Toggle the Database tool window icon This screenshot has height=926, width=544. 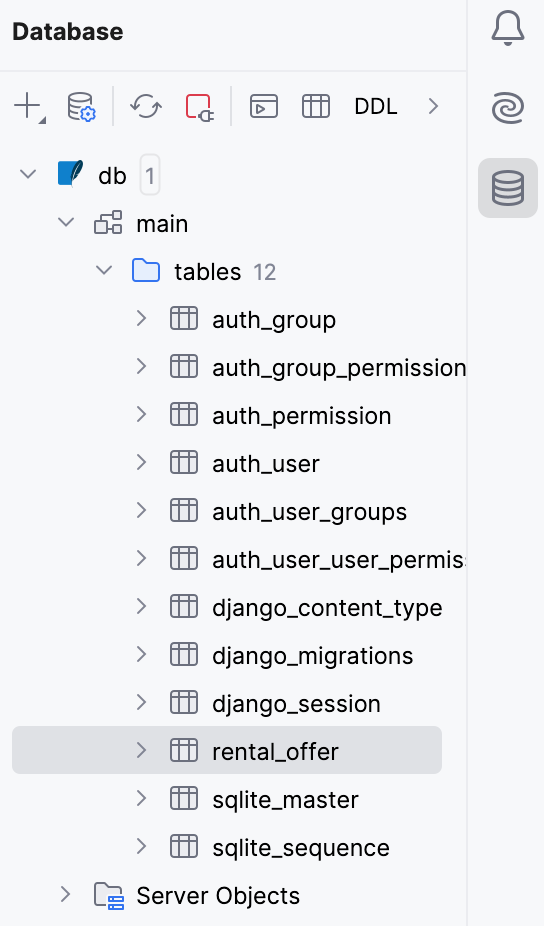508,188
